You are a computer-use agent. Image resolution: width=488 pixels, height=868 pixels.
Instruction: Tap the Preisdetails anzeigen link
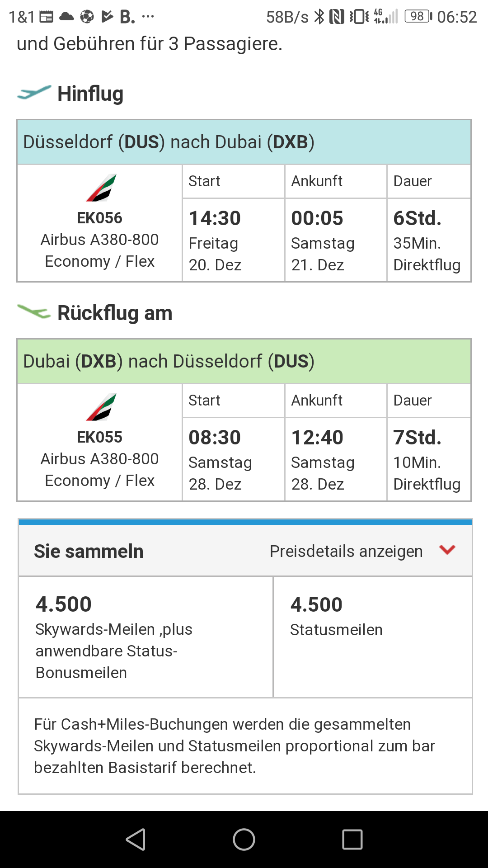tap(346, 551)
